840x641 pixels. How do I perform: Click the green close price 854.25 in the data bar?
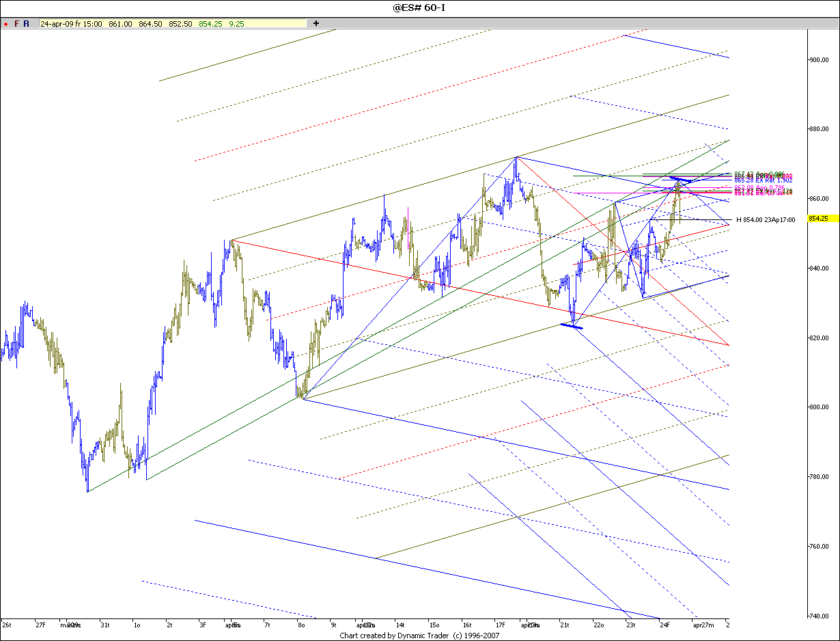(x=210, y=23)
